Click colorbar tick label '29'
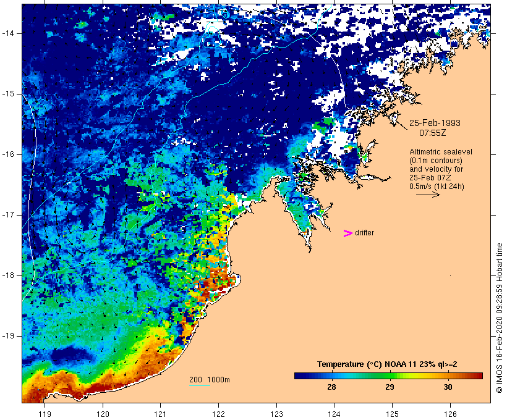 point(390,387)
